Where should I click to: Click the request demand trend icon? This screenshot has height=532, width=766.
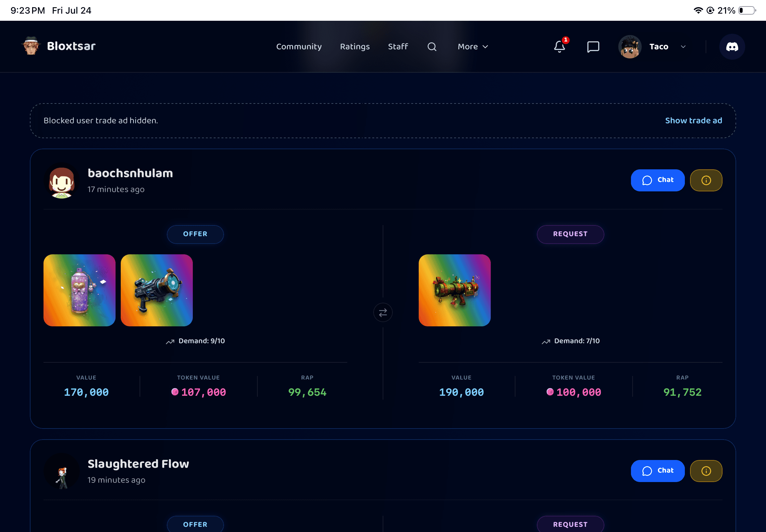(x=546, y=341)
